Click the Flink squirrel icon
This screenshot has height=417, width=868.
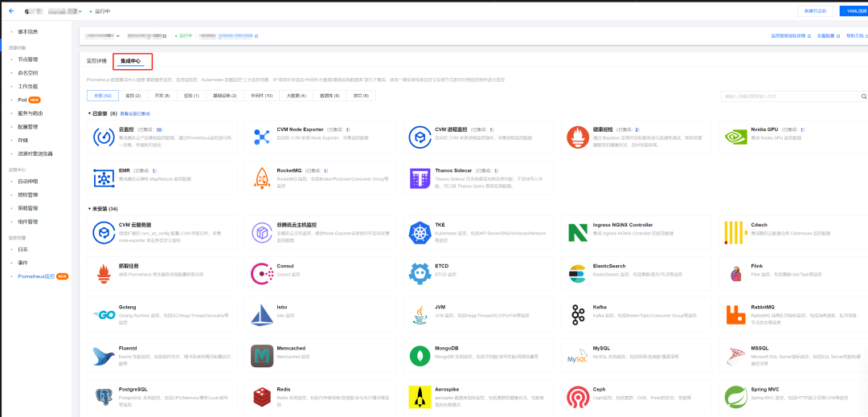(735, 274)
